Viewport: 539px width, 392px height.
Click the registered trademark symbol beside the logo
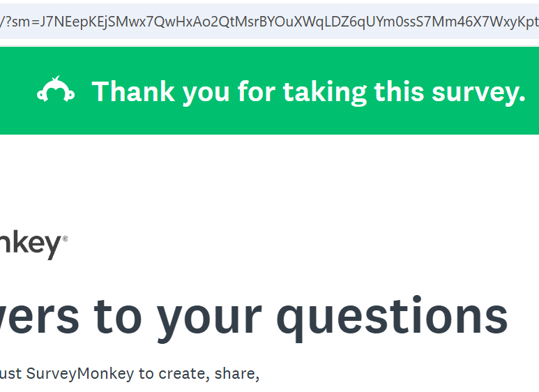pos(66,239)
